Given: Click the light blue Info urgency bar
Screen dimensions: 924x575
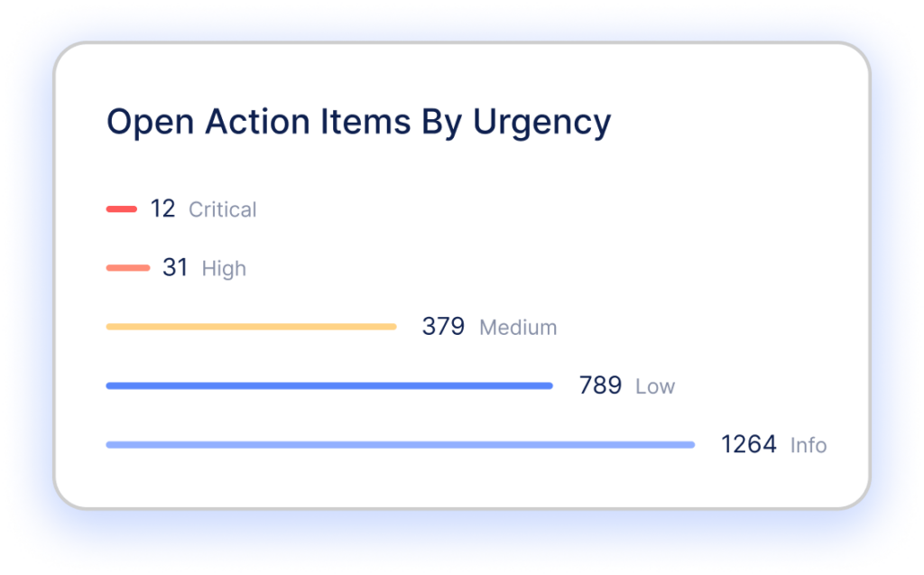Looking at the screenshot, I should 400,445.
